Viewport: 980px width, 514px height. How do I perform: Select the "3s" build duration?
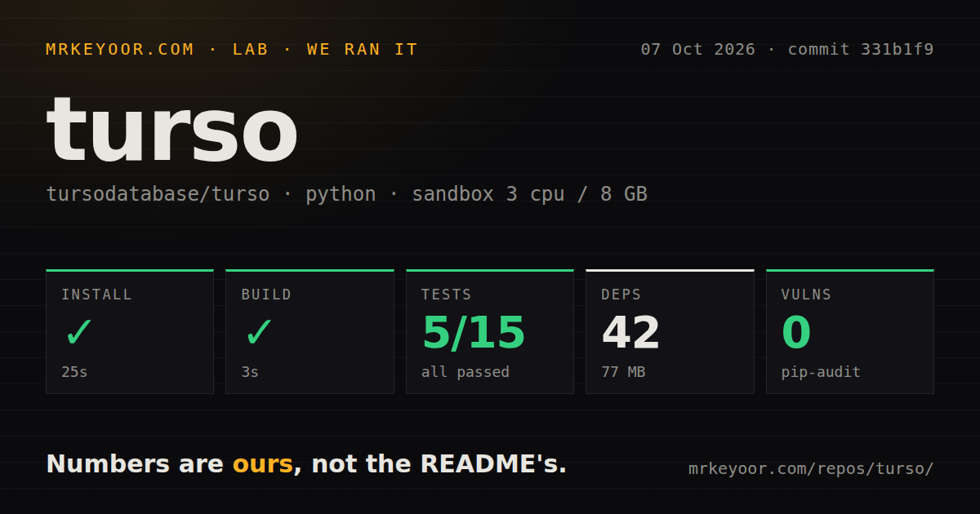250,372
